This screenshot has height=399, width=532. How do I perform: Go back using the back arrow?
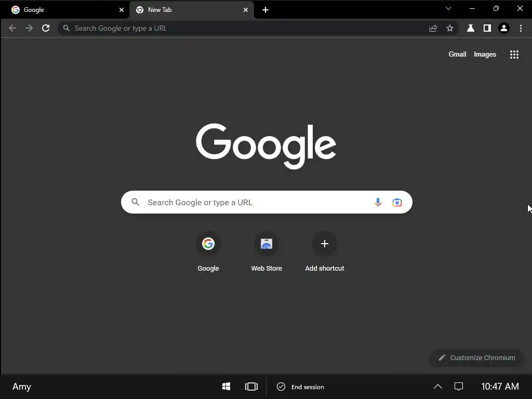(x=12, y=28)
